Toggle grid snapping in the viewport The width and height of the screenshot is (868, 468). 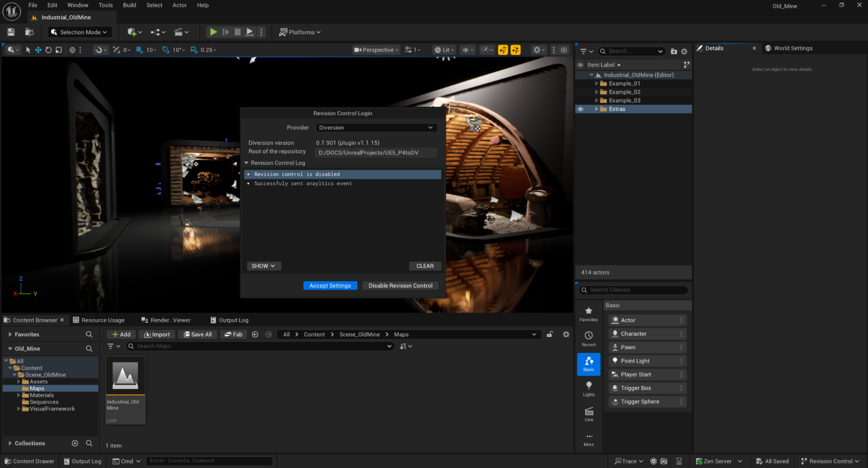[x=139, y=50]
